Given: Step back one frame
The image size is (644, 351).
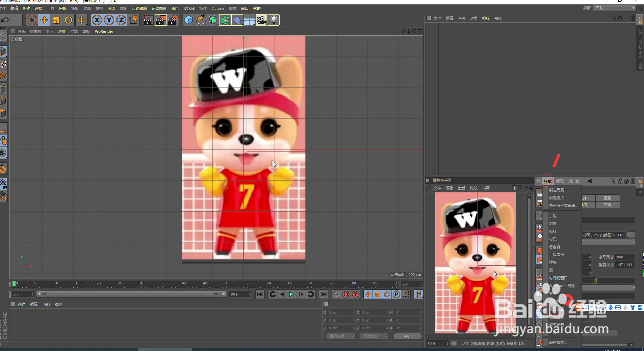Looking at the screenshot, I should (x=282, y=294).
